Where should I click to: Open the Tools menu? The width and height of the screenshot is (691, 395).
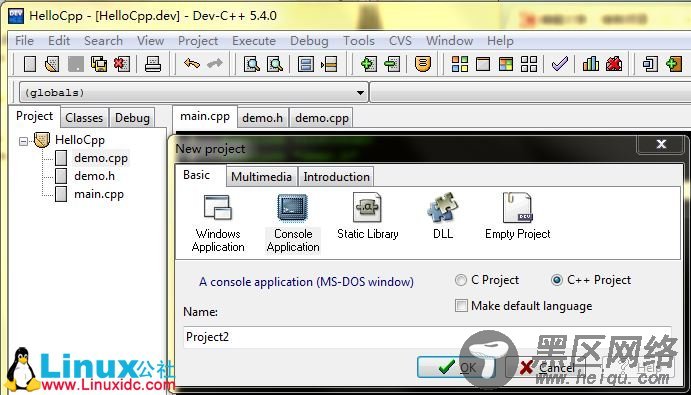coord(359,41)
